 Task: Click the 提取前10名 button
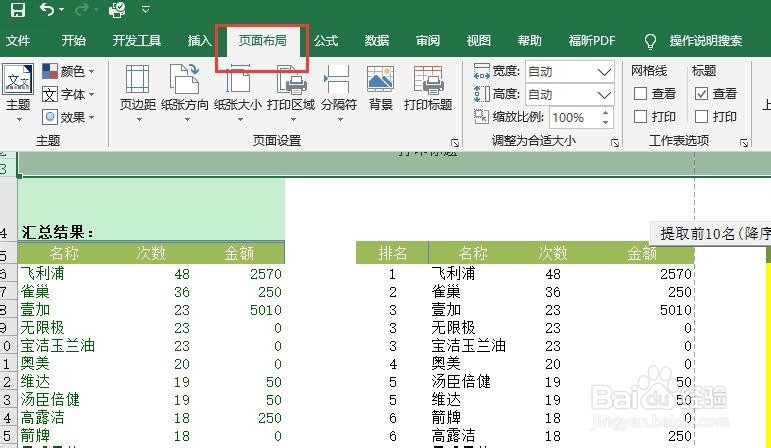(711, 233)
